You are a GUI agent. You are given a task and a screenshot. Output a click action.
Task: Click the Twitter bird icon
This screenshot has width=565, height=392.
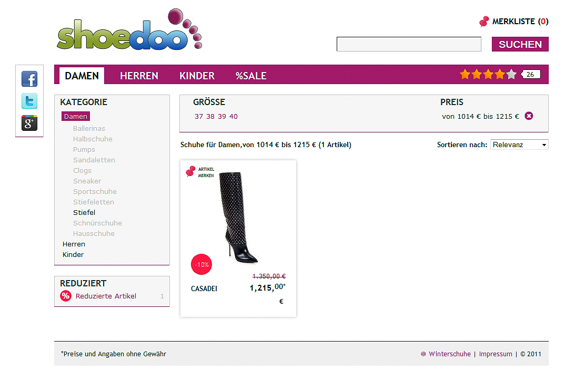(29, 101)
